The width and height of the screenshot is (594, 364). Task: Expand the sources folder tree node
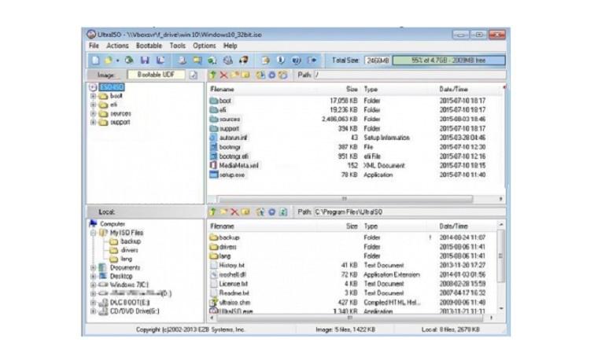click(94, 113)
